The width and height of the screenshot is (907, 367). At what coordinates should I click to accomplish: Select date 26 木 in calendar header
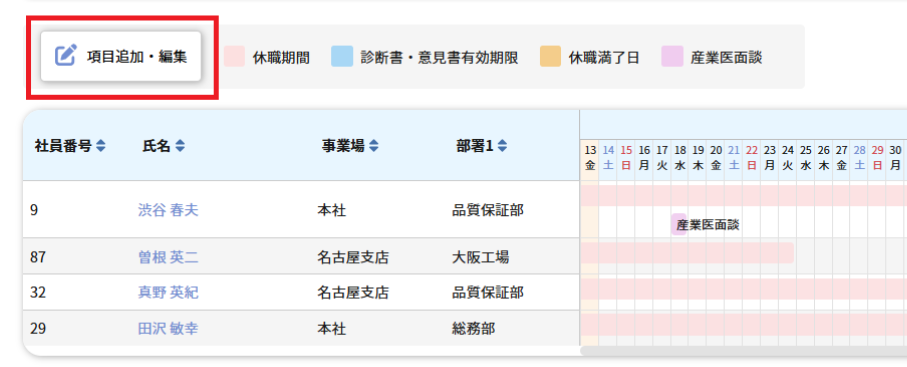[x=824, y=157]
